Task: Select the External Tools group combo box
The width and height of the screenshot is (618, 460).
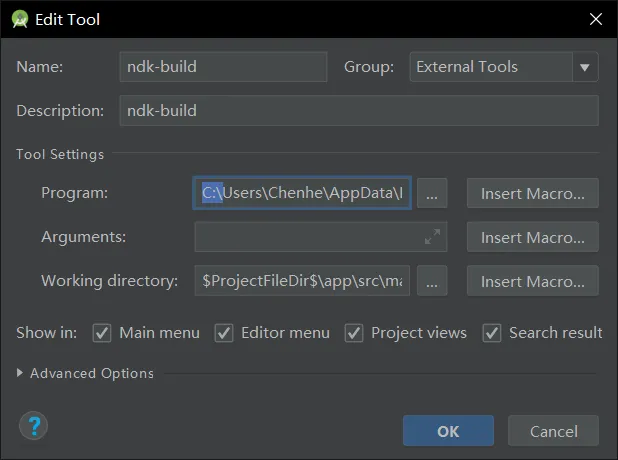Action: 490,68
